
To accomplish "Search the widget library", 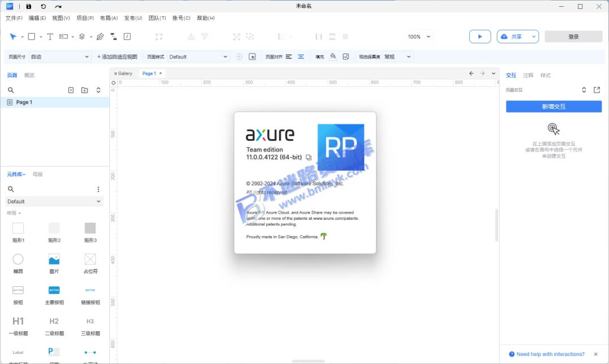I will coord(11,189).
